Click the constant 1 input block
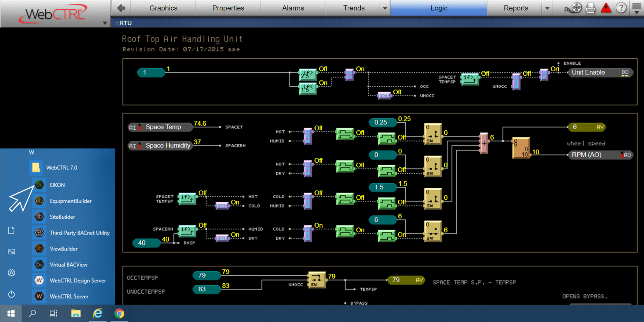Screen dimensions: 644x322 [151, 72]
